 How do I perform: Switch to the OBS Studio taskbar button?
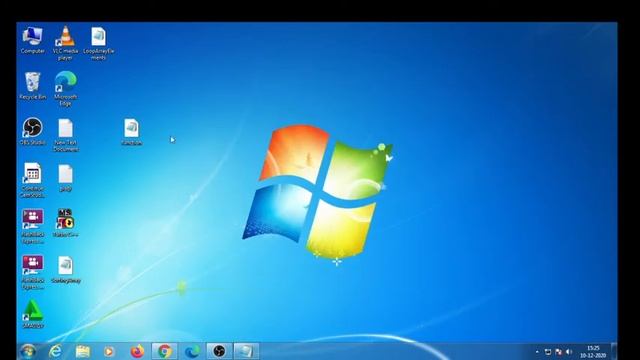(x=219, y=351)
